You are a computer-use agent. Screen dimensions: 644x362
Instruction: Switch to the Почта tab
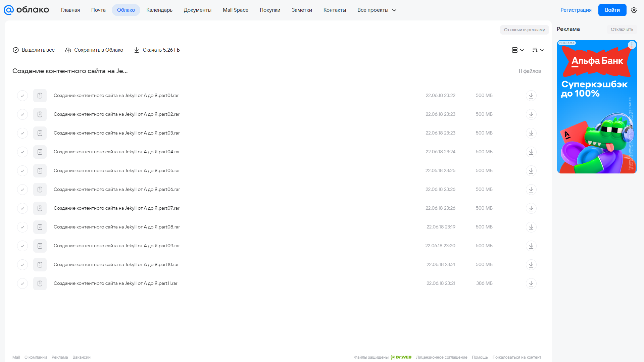[98, 10]
